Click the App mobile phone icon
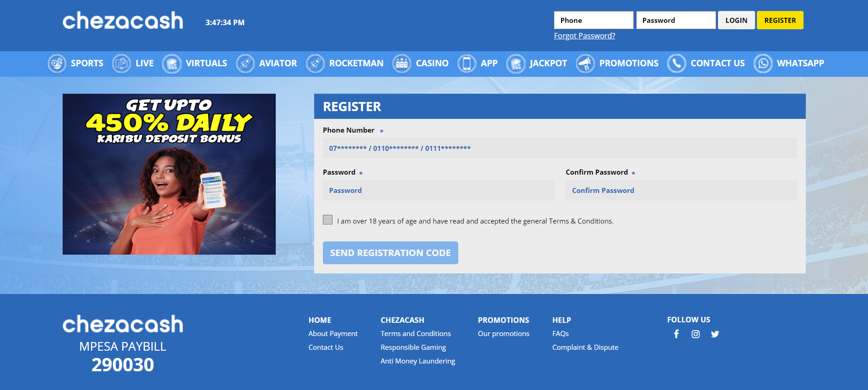Viewport: 868px width, 390px height. tap(467, 64)
